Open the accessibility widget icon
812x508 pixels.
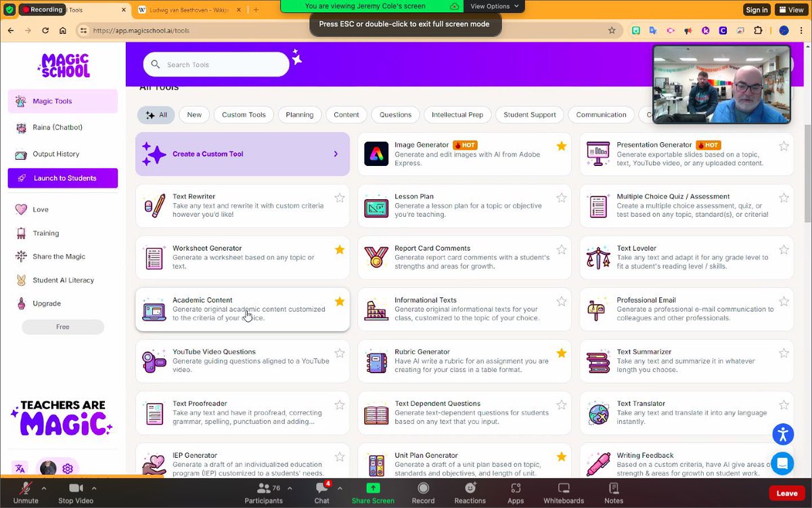[x=783, y=434]
